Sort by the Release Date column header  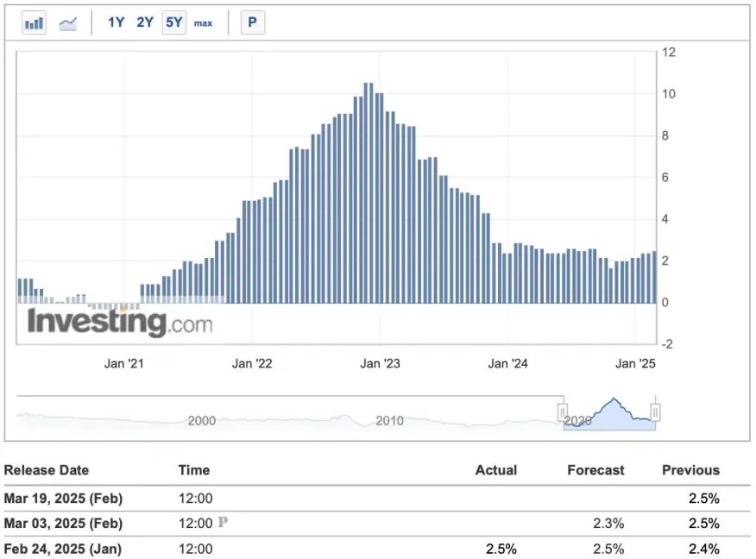coord(47,470)
